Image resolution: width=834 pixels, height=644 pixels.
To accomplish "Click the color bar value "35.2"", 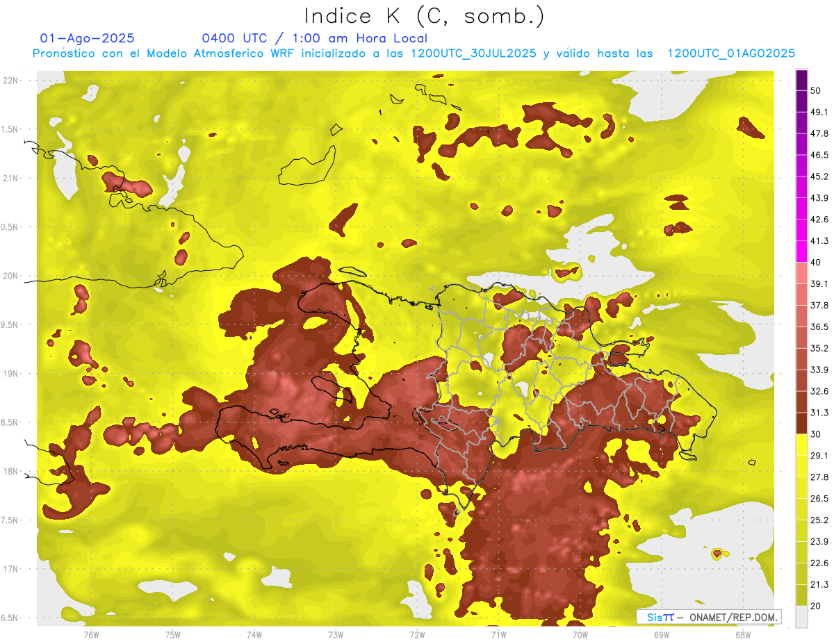I will (819, 348).
